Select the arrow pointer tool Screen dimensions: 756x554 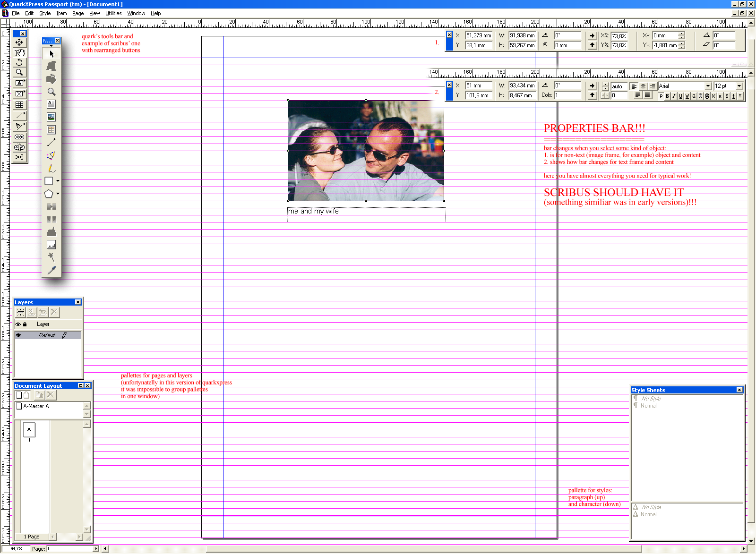[52, 54]
